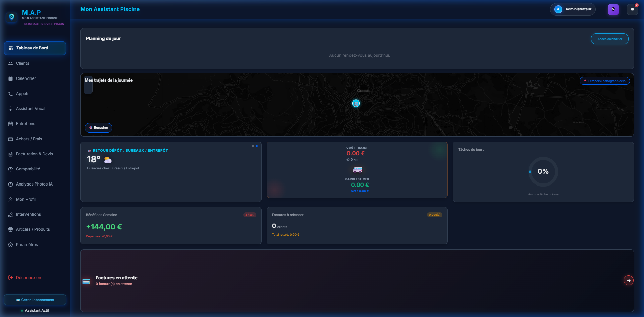Open Analyses Photos IA from the sidebar
644x317 pixels.
click(x=34, y=184)
